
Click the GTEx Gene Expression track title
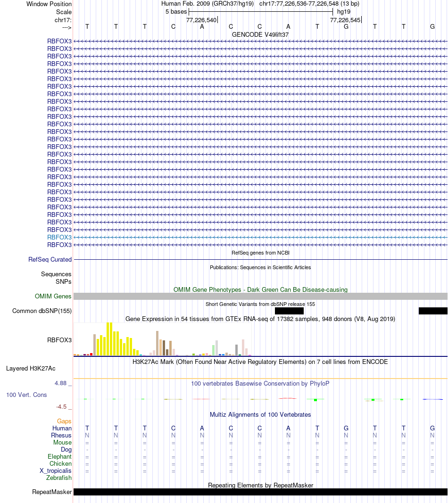pyautogui.click(x=260, y=319)
